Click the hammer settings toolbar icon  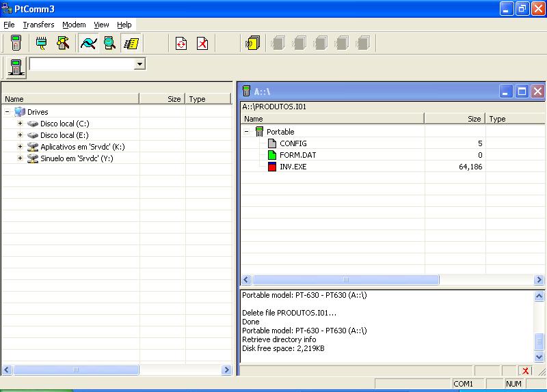click(x=63, y=43)
